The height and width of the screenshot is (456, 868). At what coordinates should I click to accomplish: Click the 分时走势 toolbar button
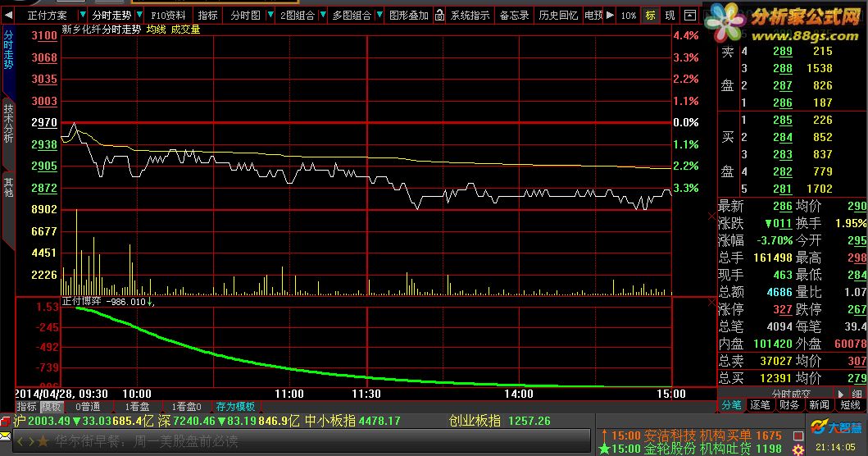(x=111, y=15)
